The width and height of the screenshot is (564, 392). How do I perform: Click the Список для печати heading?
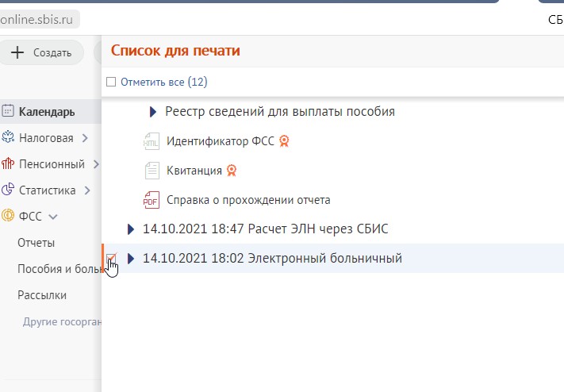point(175,51)
